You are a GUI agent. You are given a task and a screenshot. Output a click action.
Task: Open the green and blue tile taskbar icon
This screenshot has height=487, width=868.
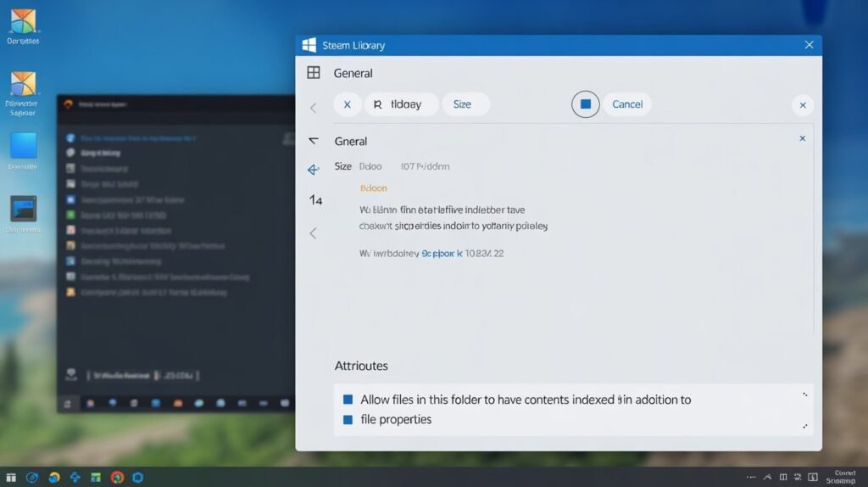(96, 477)
